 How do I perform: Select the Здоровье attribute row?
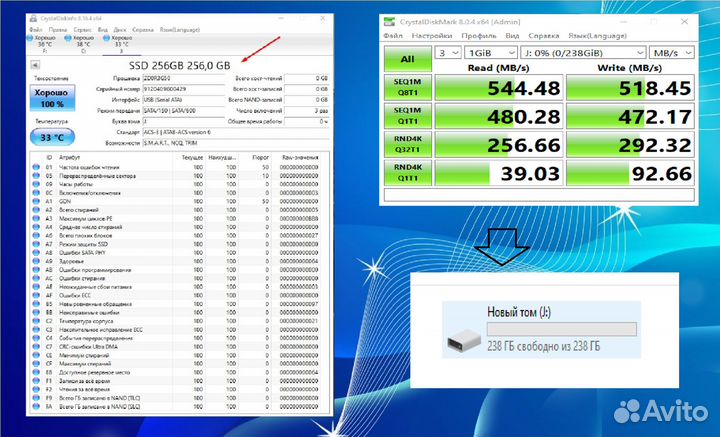coord(180,261)
